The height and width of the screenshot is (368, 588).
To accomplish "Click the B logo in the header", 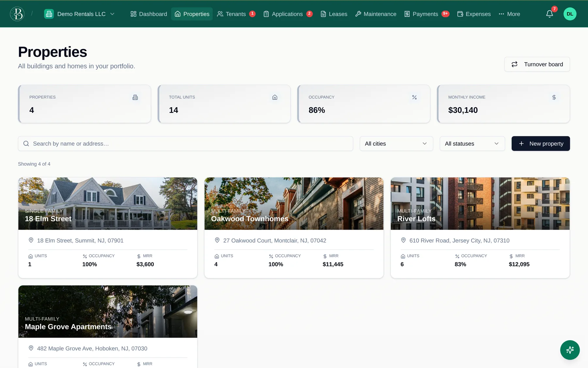I will click(17, 14).
